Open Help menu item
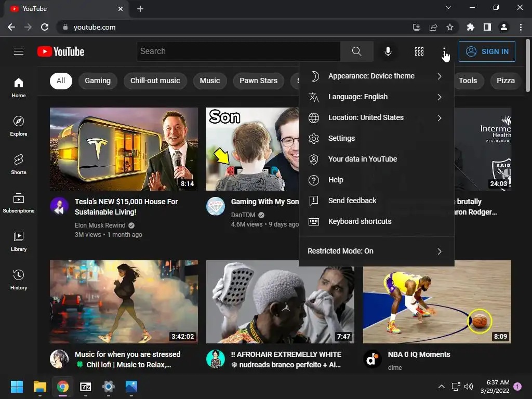 pyautogui.click(x=377, y=180)
